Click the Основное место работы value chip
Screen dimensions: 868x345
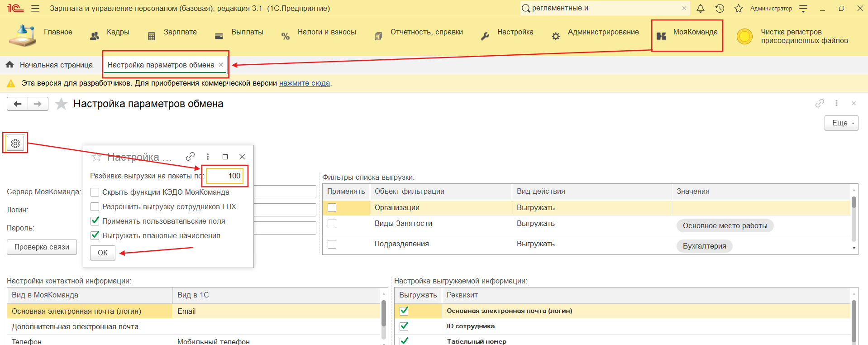coord(725,226)
